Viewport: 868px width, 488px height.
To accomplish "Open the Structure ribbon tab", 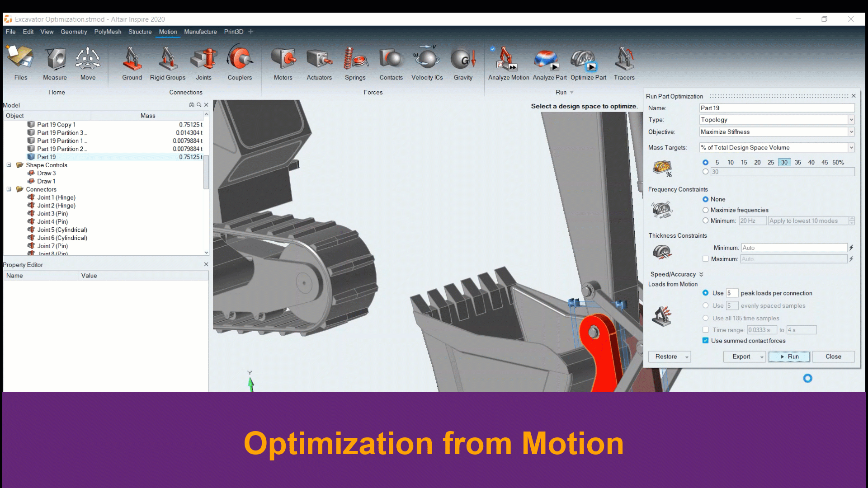I will (140, 32).
